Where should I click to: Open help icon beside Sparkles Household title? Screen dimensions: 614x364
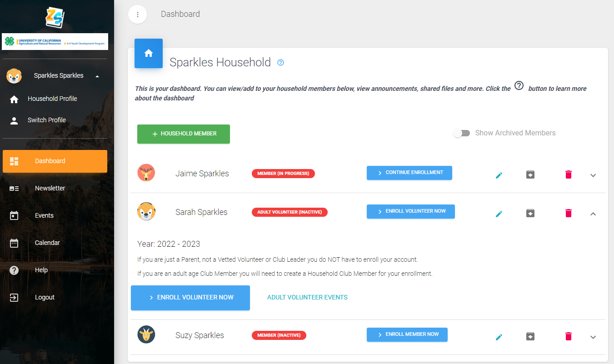point(280,63)
